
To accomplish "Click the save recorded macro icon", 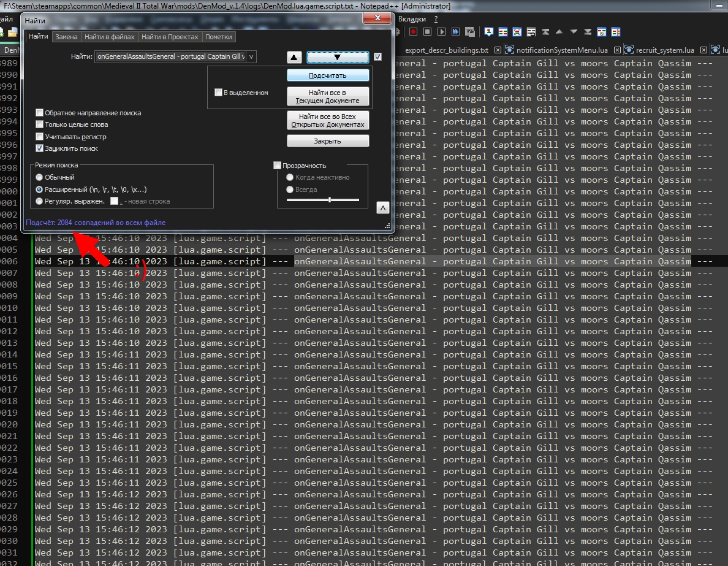I will pos(470,32).
